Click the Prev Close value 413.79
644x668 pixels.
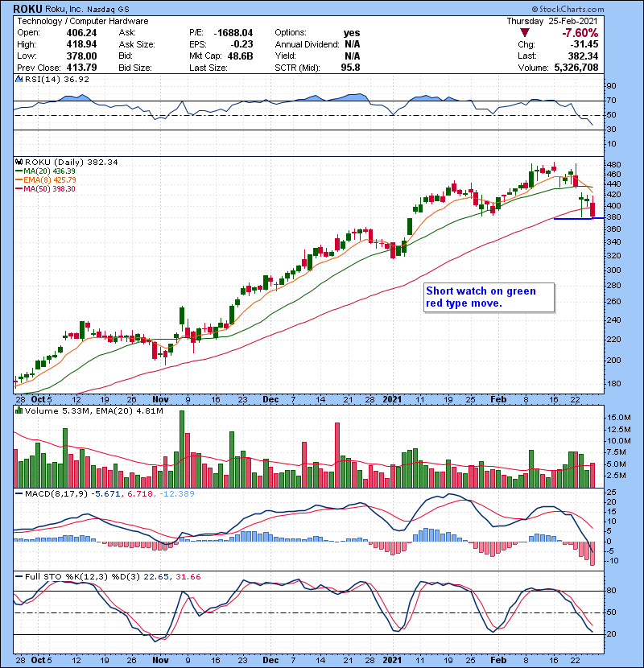(x=81, y=68)
